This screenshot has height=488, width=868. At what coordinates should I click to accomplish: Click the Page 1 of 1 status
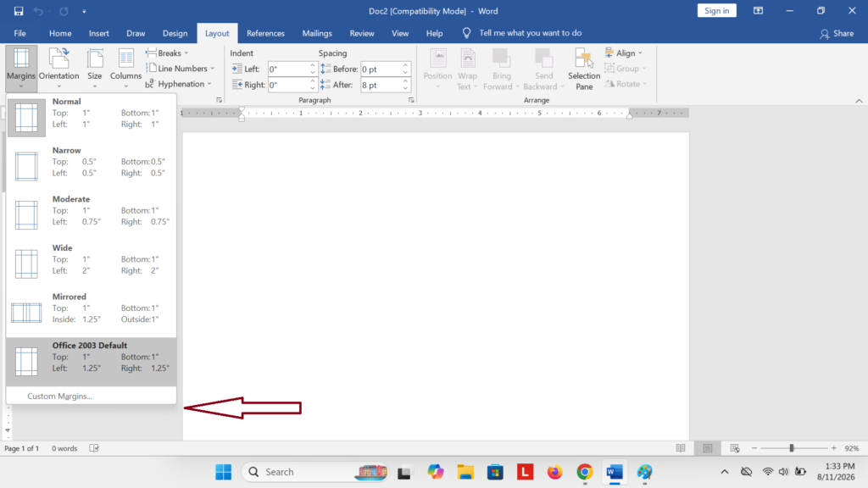pyautogui.click(x=22, y=448)
